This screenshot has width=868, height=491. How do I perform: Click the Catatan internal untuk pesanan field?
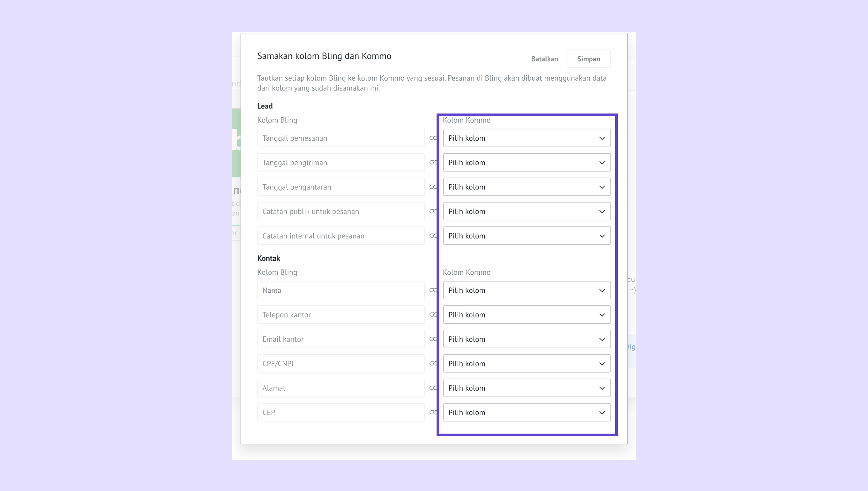tap(340, 236)
